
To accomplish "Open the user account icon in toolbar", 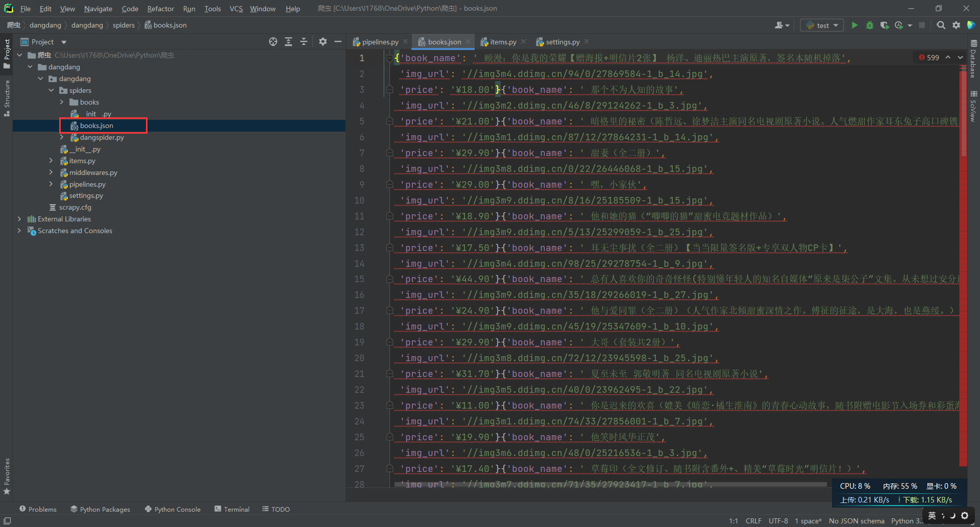I will pos(782,25).
